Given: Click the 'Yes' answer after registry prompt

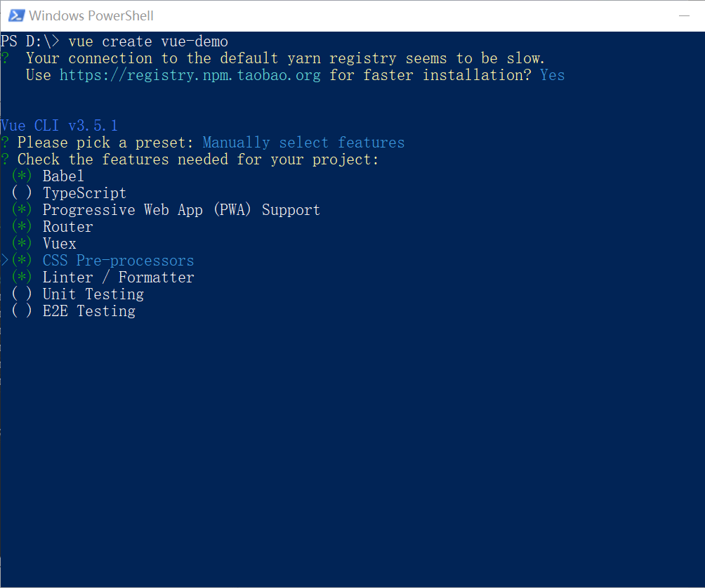Looking at the screenshot, I should coord(553,75).
